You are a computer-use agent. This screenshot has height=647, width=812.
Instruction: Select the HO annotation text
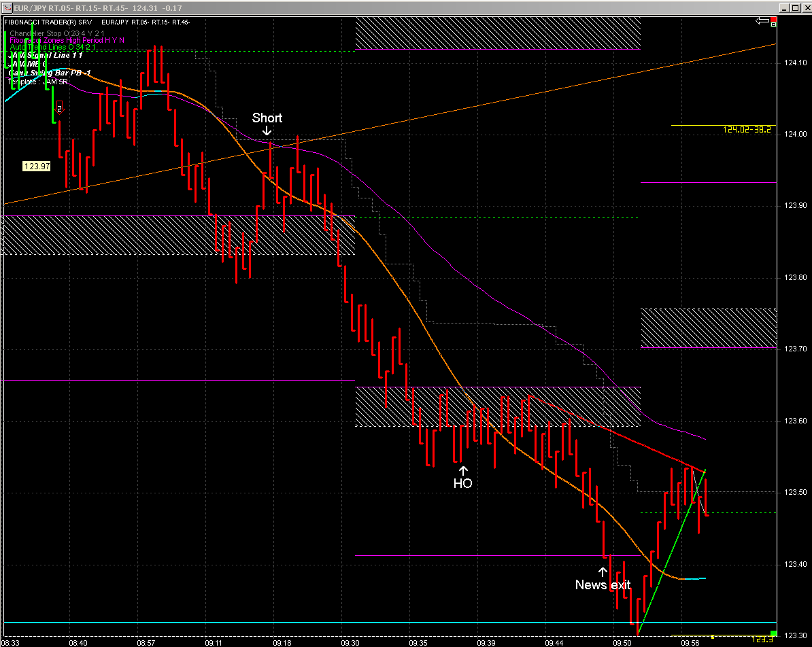[x=462, y=483]
